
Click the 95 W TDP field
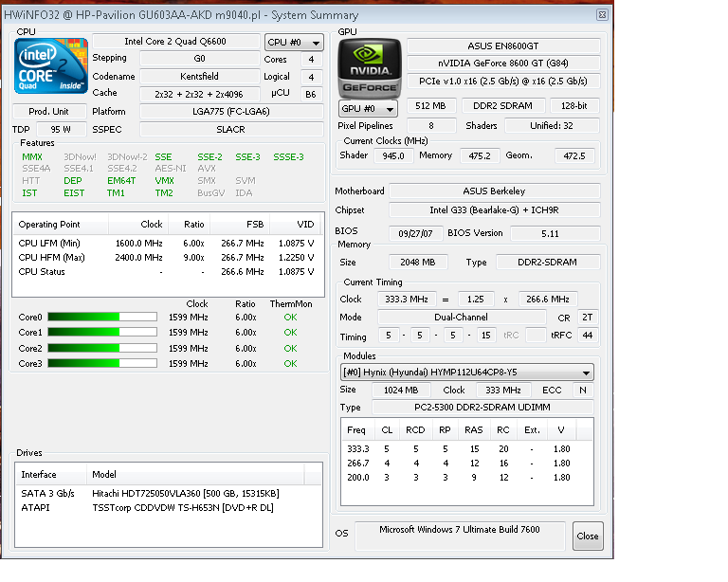[x=61, y=130]
